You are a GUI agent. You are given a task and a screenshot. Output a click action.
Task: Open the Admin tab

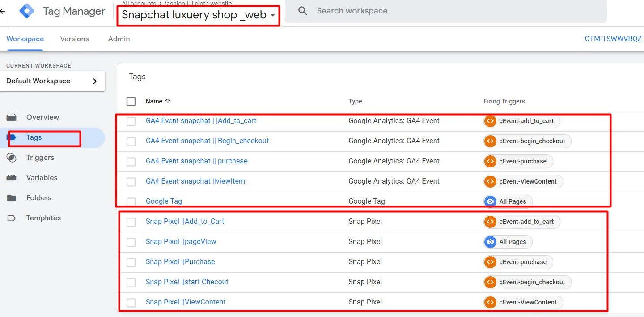[x=119, y=39]
